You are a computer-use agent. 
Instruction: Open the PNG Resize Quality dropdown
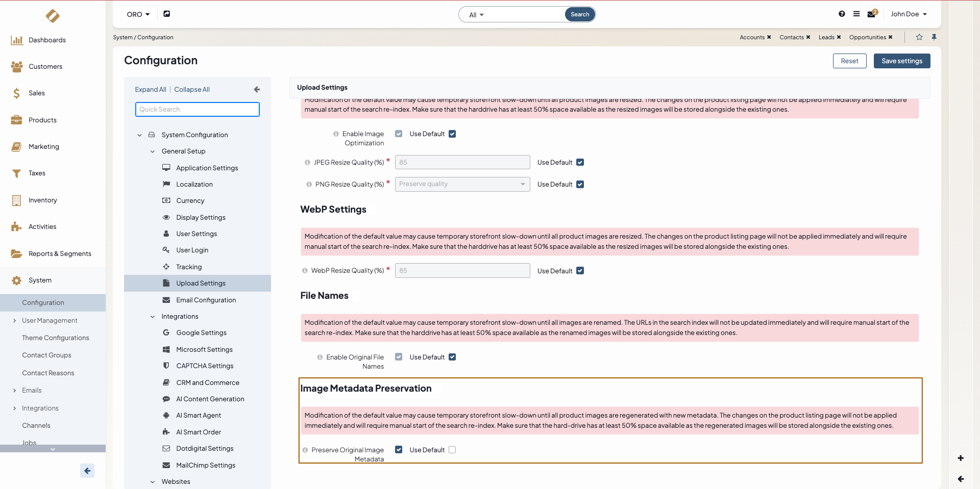pos(462,184)
